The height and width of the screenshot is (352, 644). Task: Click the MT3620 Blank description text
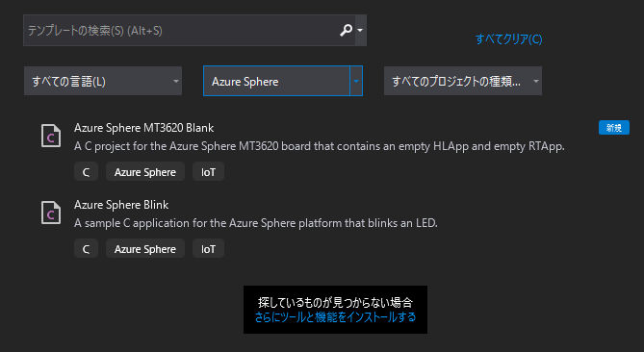320,146
